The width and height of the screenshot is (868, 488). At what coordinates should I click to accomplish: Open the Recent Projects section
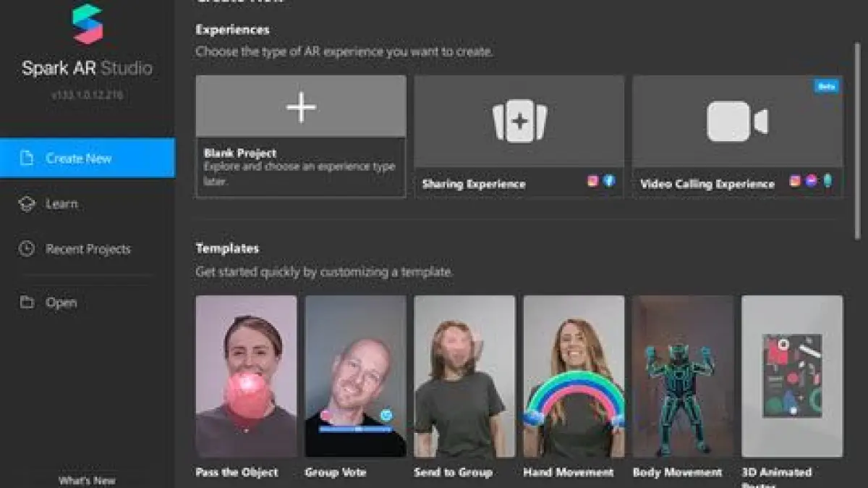[88, 249]
